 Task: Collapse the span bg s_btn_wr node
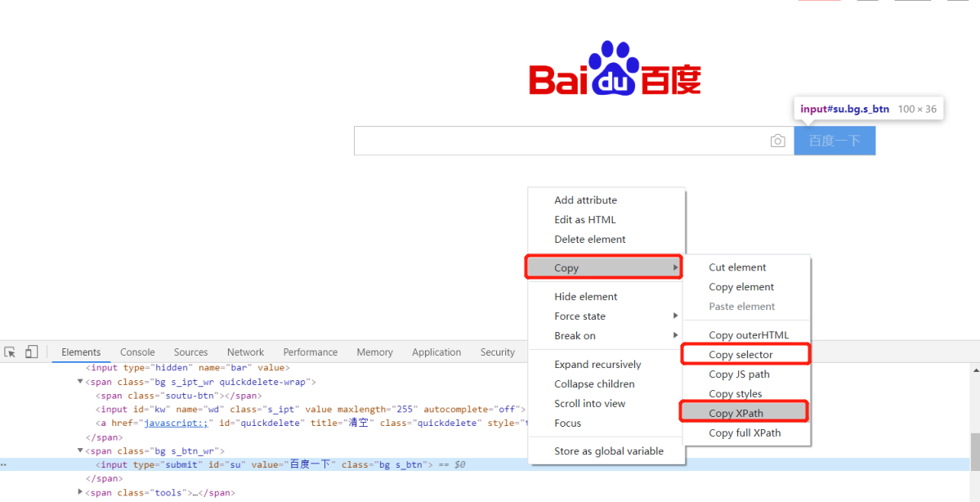(80, 450)
